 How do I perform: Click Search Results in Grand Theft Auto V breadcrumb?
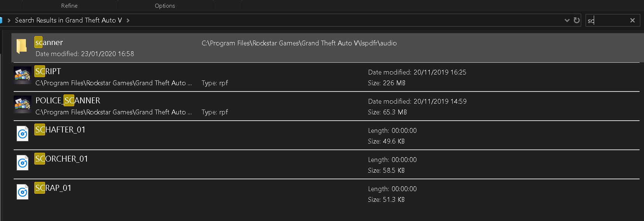(x=68, y=20)
